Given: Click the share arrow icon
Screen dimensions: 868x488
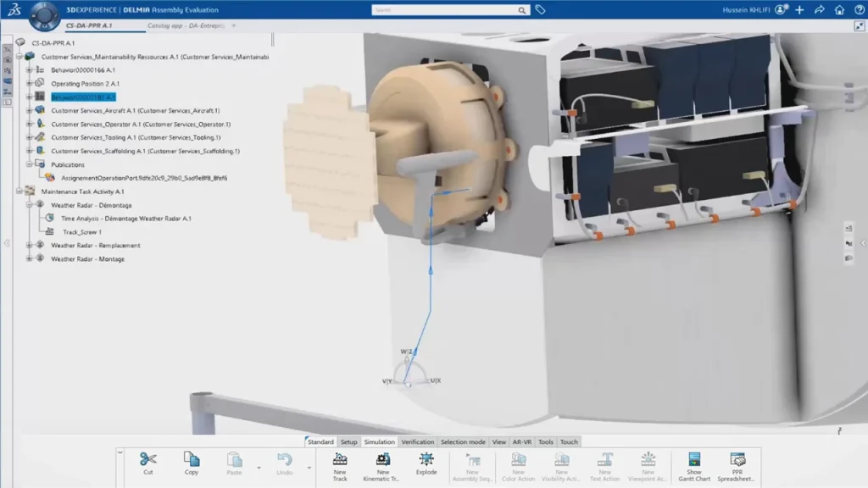Looking at the screenshot, I should 820,9.
